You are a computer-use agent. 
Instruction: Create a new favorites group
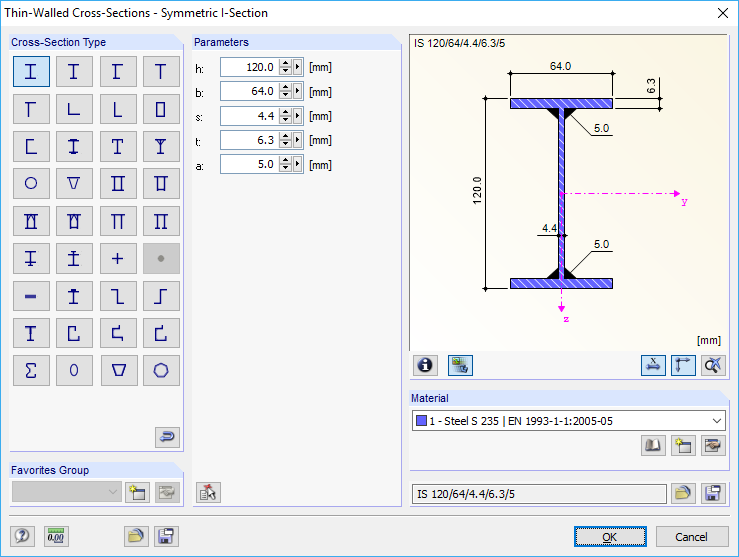point(137,492)
